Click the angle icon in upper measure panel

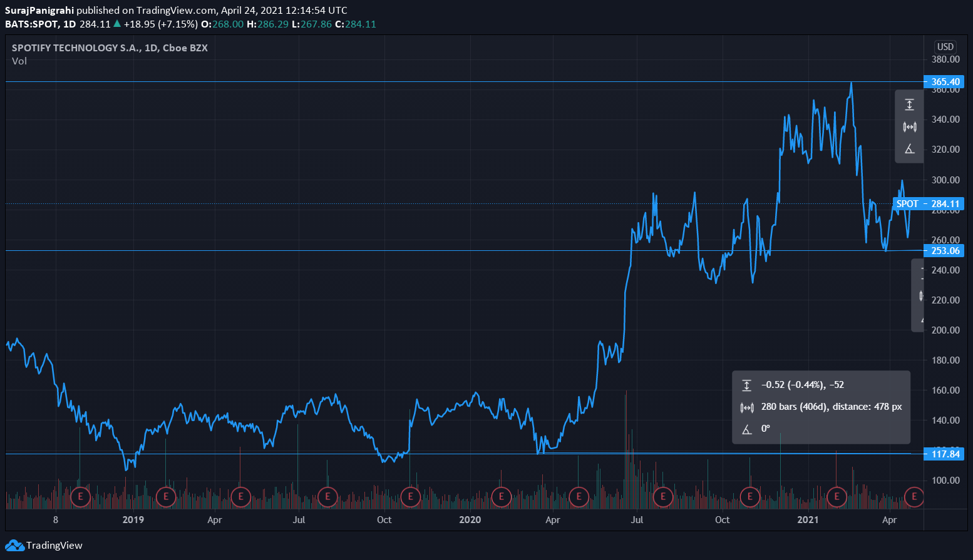(910, 149)
